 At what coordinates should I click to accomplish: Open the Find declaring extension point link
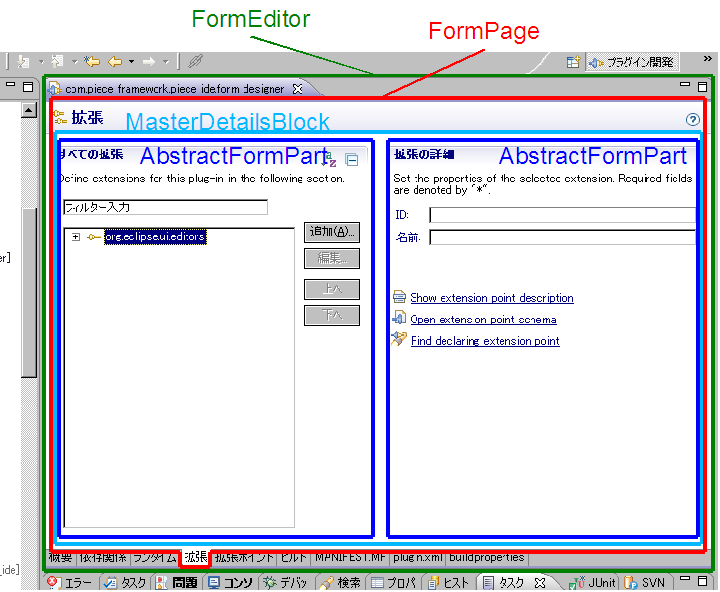(485, 341)
